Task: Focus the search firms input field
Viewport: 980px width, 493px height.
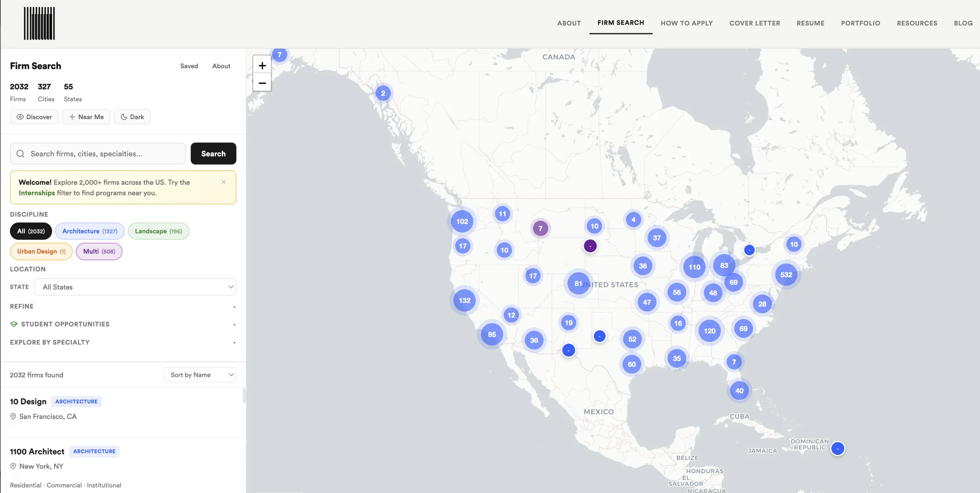Action: 98,154
